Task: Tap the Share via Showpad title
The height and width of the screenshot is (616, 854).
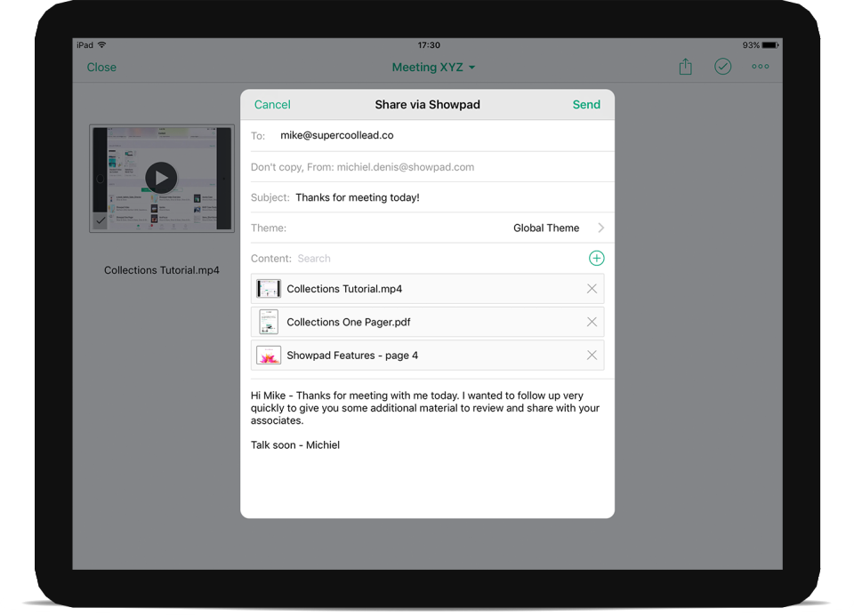Action: pos(428,105)
